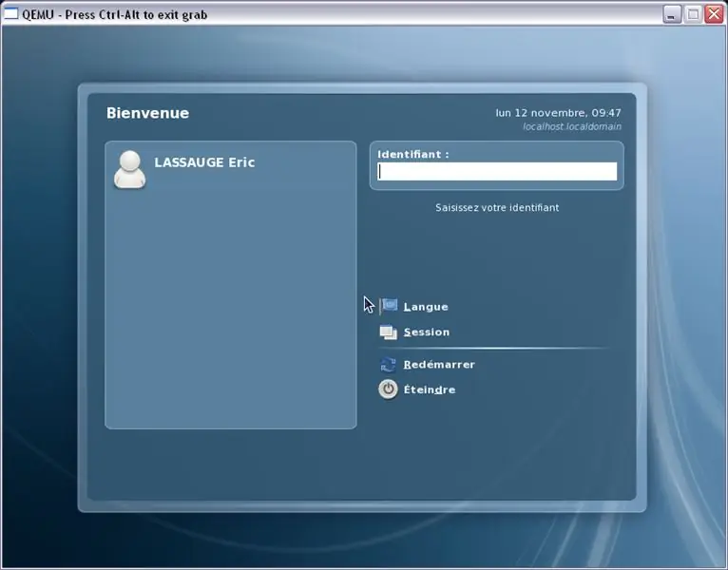Close the QEMU window
The width and height of the screenshot is (728, 570).
(x=714, y=14)
